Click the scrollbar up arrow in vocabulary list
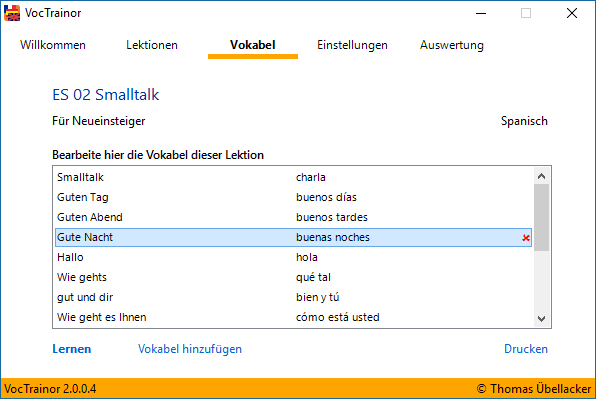Viewport: 596px width, 399px height. [541, 176]
